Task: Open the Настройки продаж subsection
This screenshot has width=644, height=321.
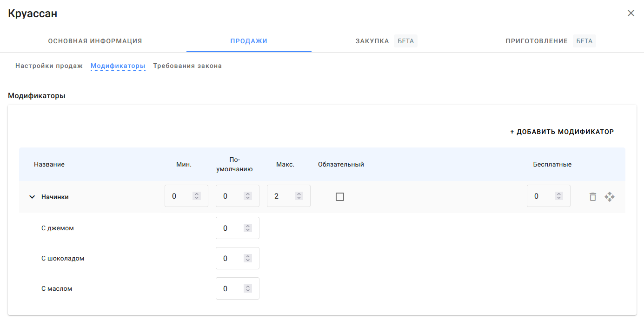Action: coord(49,66)
